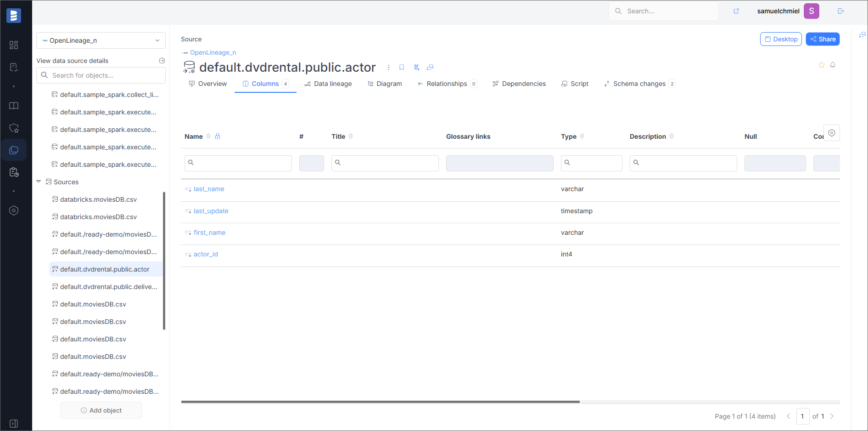Click the notification bell icon
The width and height of the screenshot is (868, 431).
click(833, 65)
